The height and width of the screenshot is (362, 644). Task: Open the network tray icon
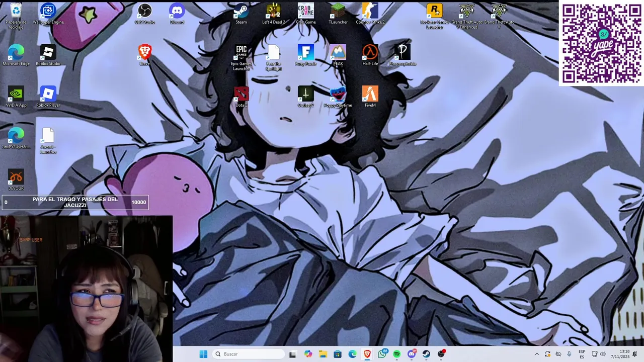(x=594, y=354)
